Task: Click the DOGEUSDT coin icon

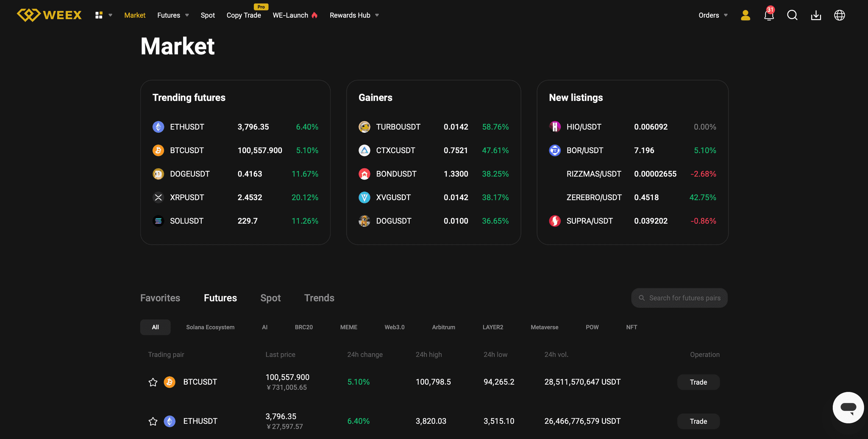Action: coord(158,174)
